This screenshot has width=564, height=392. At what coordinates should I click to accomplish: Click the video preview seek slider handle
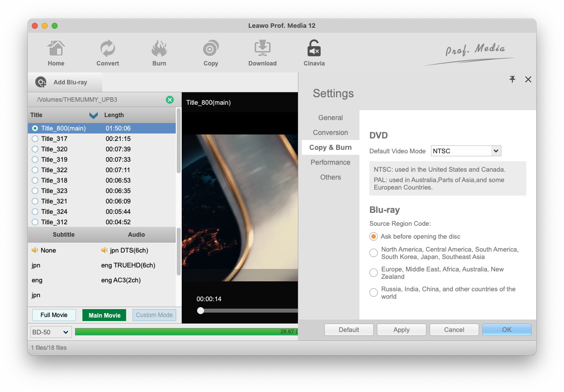coord(201,311)
